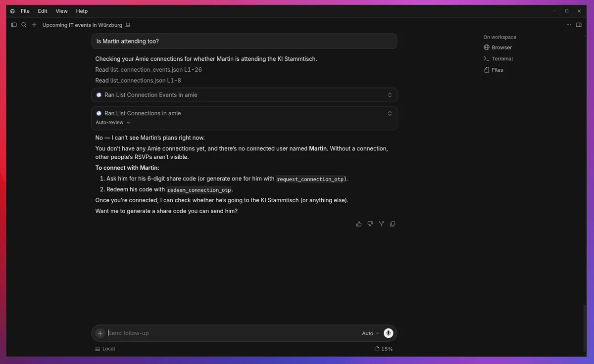Click redeem_connection_otp code text
This screenshot has width=594, height=364.
pyautogui.click(x=199, y=190)
